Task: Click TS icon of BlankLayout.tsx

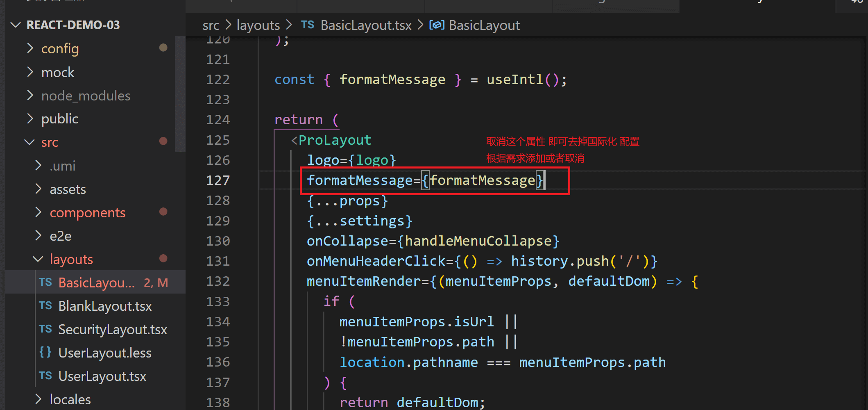Action: coord(45,306)
